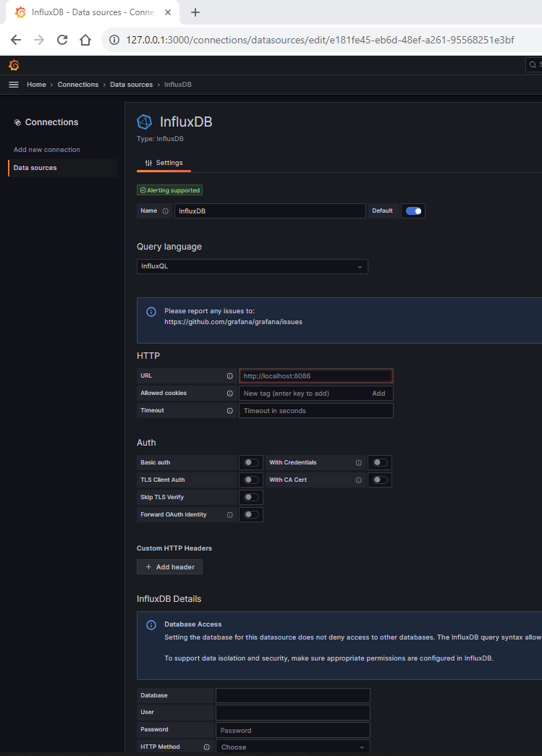
Task: Select Add new connection in sidebar
Action: pos(47,150)
